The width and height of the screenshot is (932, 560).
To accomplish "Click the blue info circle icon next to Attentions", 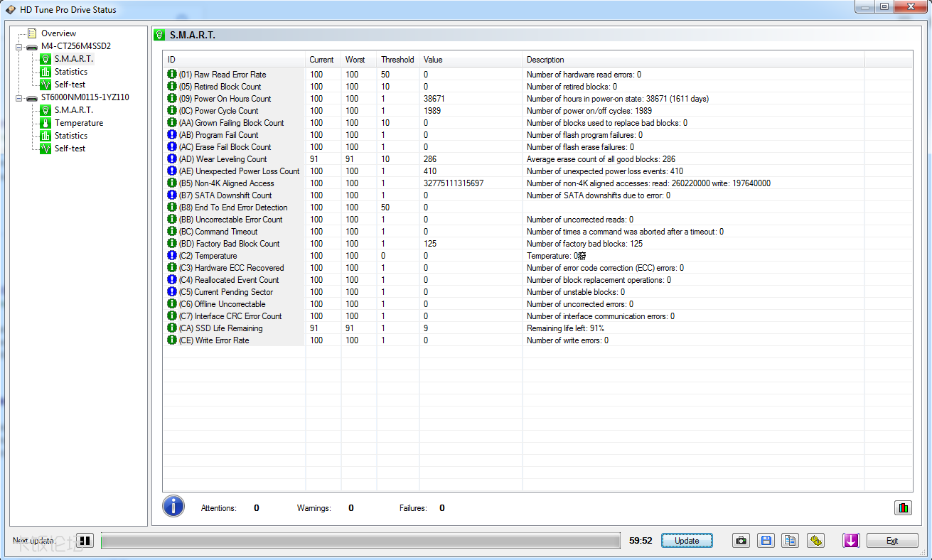I will pyautogui.click(x=173, y=507).
